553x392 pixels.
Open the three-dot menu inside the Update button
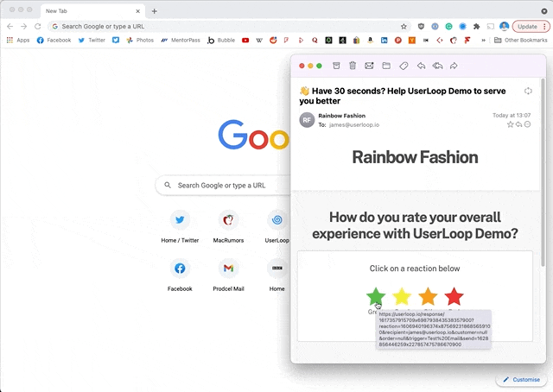tap(544, 27)
